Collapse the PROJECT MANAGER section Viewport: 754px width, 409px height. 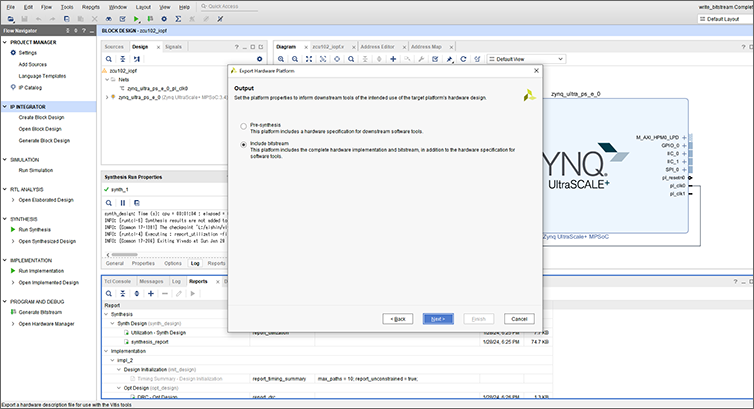click(5, 42)
